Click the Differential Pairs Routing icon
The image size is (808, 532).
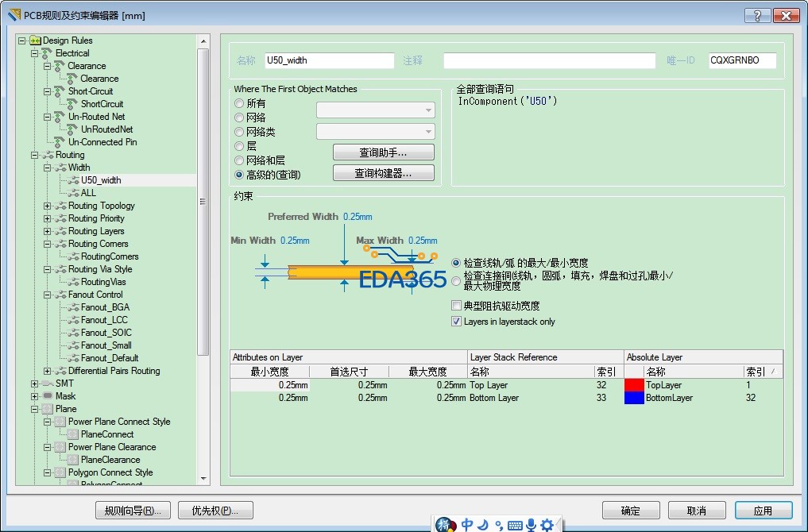pyautogui.click(x=60, y=371)
